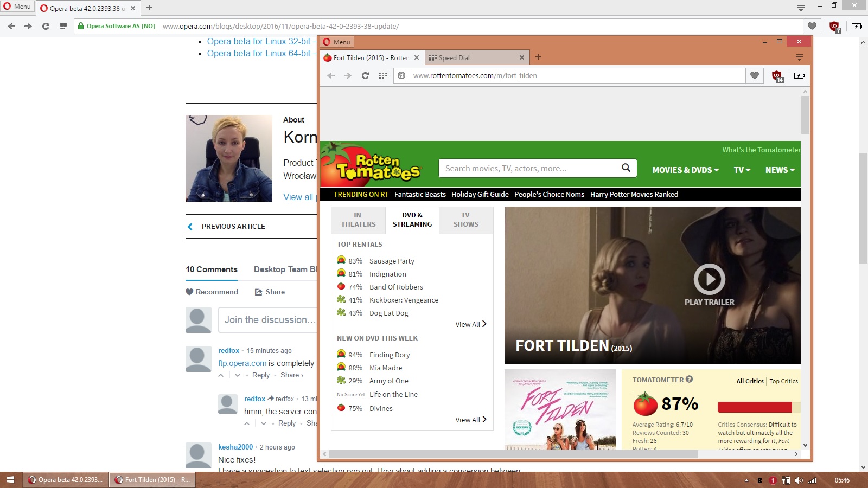Viewport: 868px width, 488px height.
Task: Close Opera beta 42.0.2393.38 tab
Action: pos(133,8)
